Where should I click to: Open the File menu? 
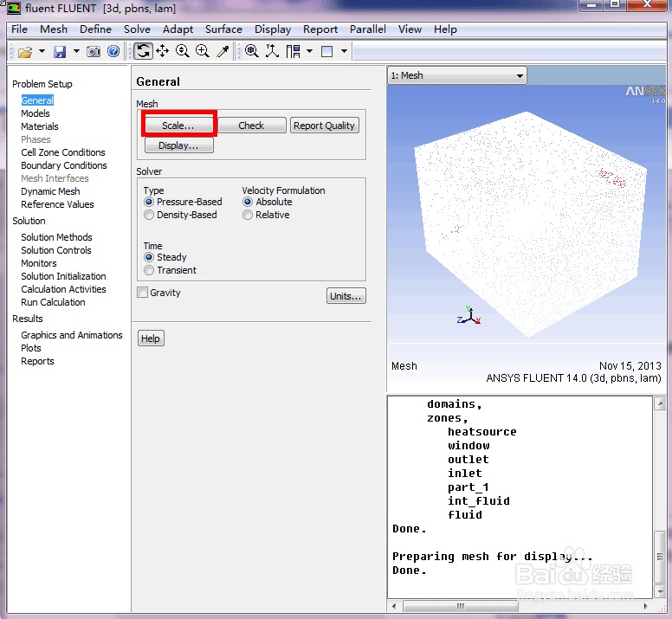click(x=19, y=29)
